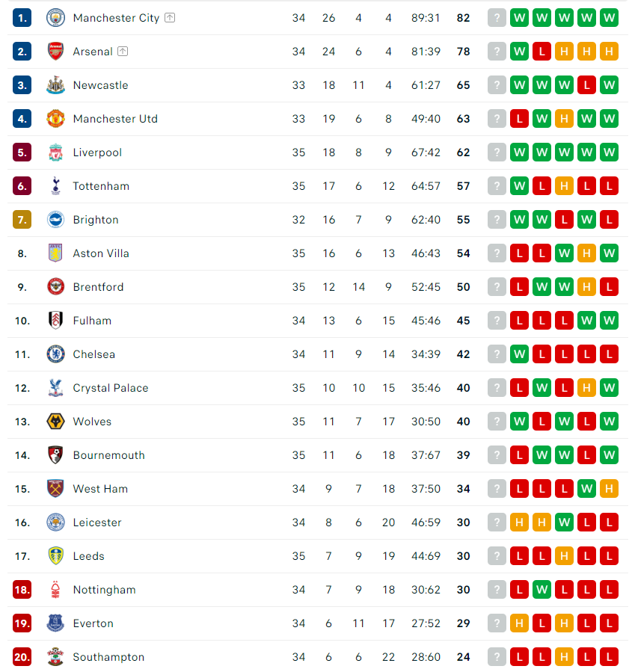
Task: Click the promotion arrow icon beside Manchester City
Action: click(170, 18)
